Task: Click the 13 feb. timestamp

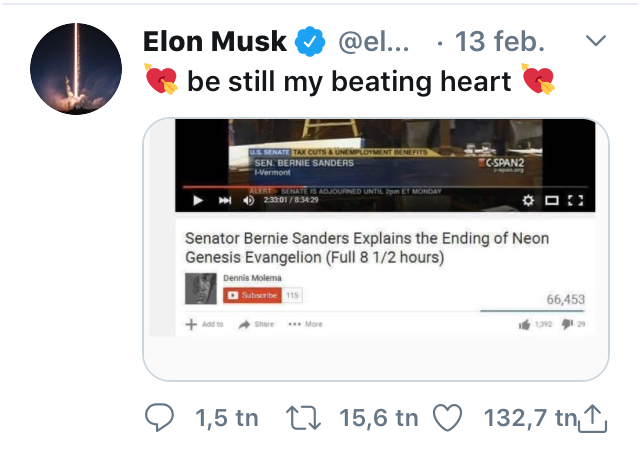Action: (x=500, y=42)
